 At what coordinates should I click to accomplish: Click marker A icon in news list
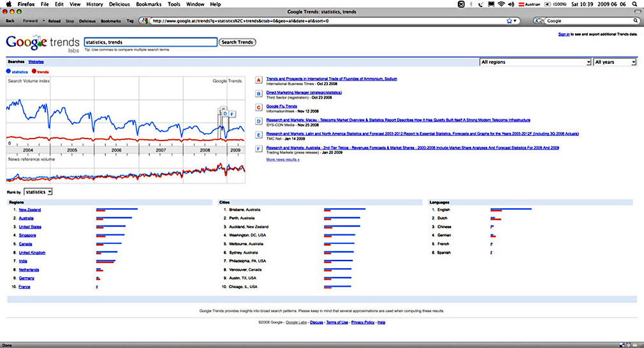259,80
